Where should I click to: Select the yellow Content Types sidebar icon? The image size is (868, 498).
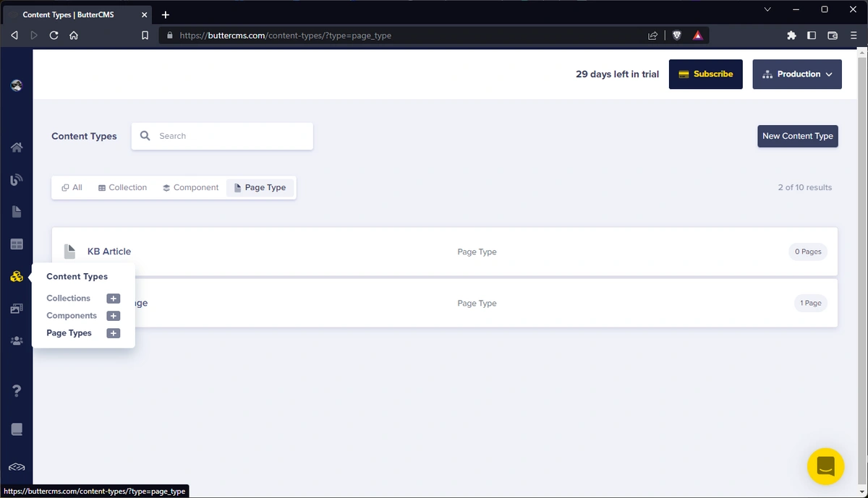17,277
